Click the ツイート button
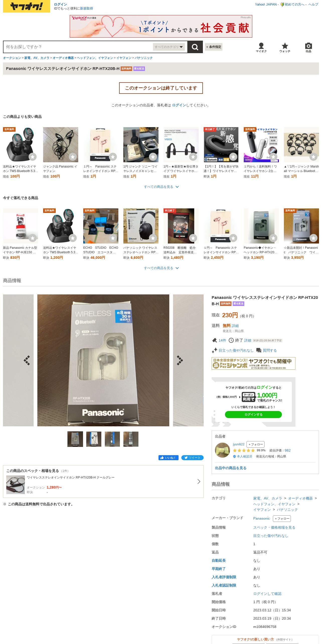Viewport: 322px width, 644px height. tap(192, 458)
